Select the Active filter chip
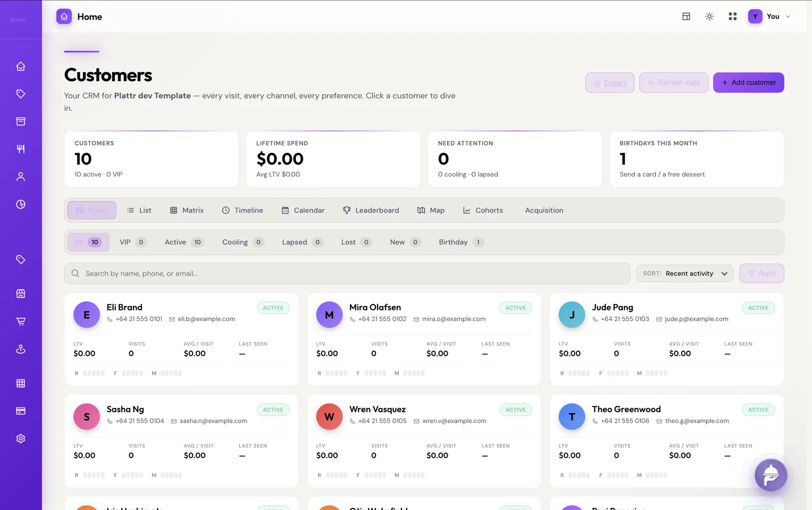 pos(184,242)
